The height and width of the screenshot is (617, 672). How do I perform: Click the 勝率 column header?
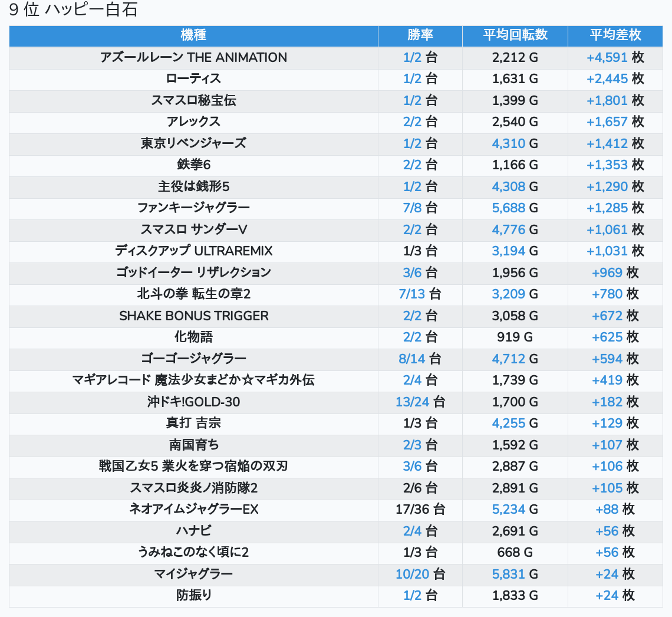pos(420,35)
